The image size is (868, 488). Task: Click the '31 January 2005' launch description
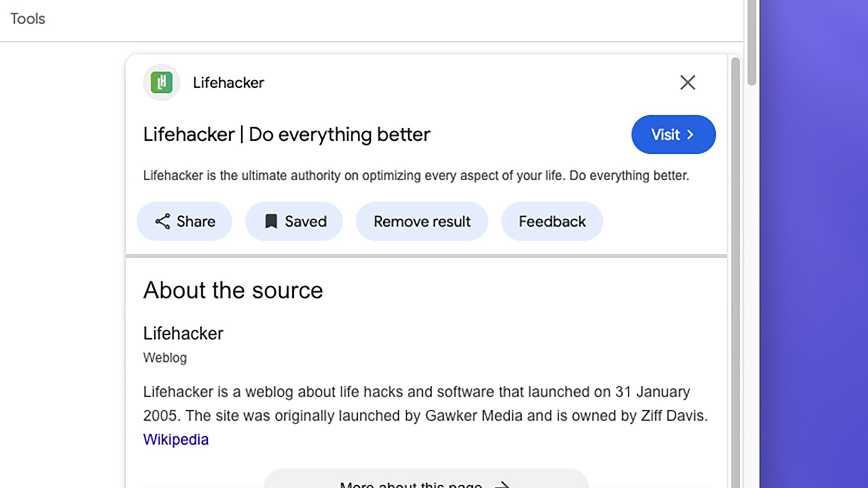pos(425,404)
